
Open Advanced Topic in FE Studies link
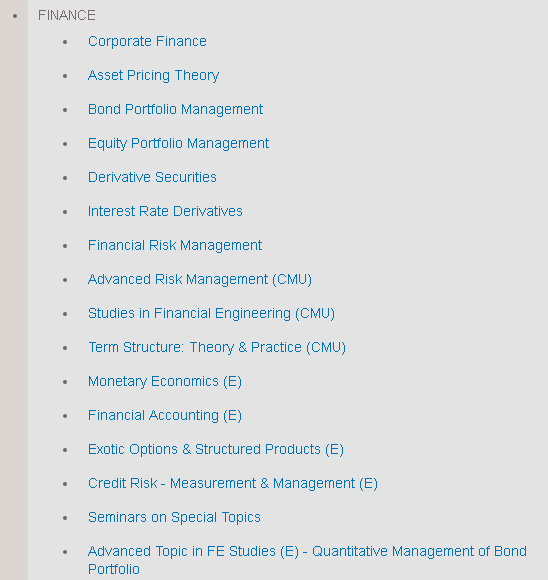[x=307, y=560]
